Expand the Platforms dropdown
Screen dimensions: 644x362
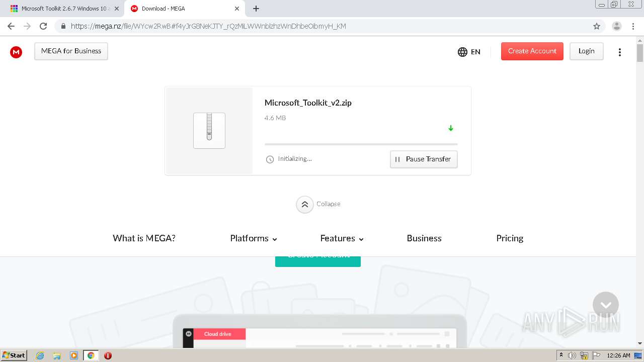[254, 238]
